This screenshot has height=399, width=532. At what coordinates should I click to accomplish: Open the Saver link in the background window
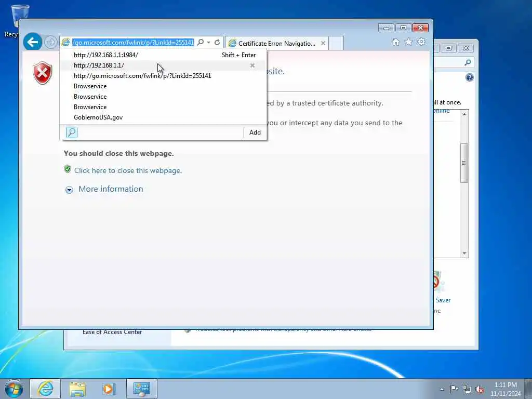click(443, 300)
